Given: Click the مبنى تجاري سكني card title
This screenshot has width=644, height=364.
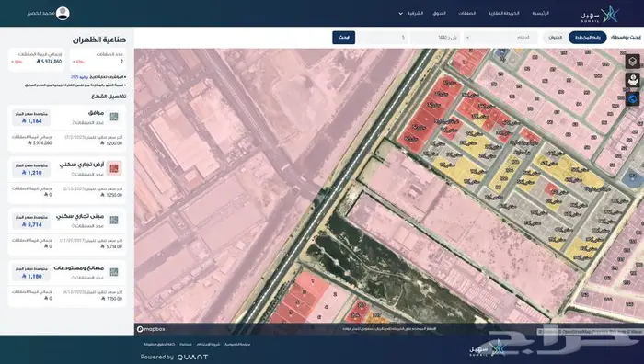Looking at the screenshot, I should click(80, 216).
